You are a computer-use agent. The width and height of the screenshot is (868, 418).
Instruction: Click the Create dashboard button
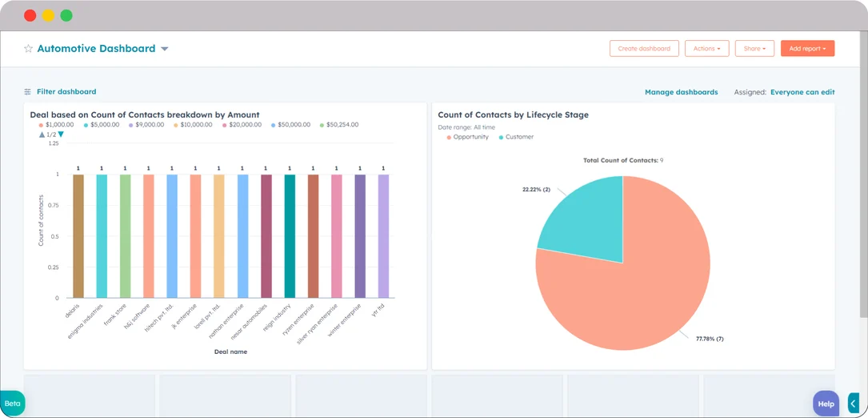pos(644,48)
